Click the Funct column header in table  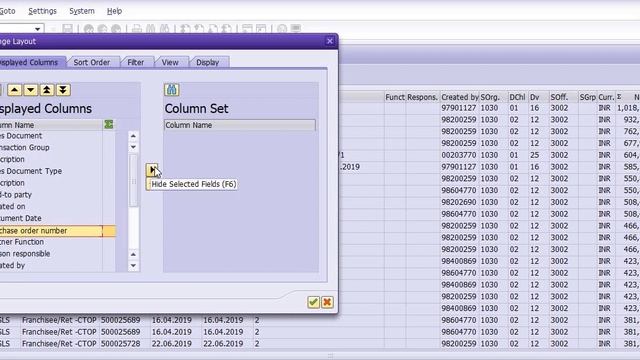pyautogui.click(x=395, y=97)
